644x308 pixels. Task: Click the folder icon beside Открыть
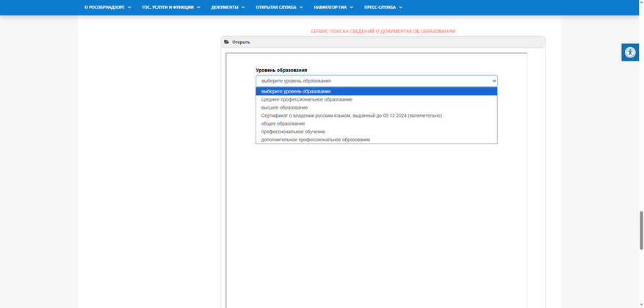226,42
